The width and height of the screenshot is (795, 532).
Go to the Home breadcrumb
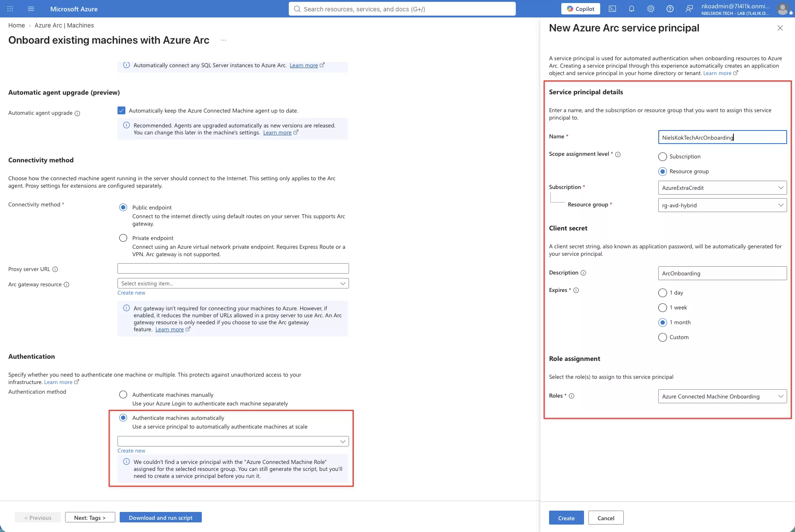point(17,25)
